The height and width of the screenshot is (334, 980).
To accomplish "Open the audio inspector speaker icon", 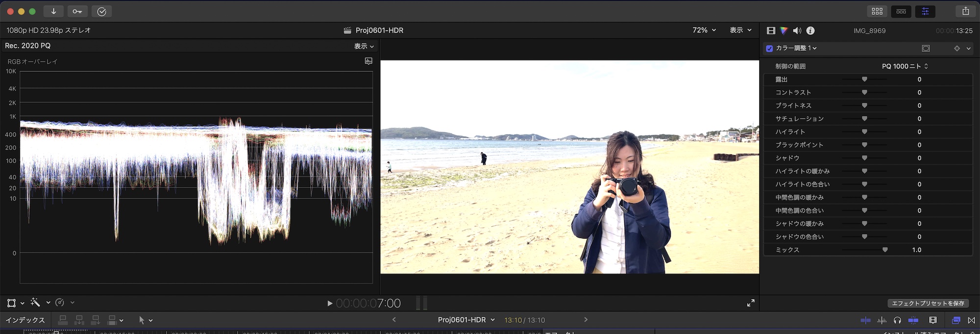I will [797, 31].
